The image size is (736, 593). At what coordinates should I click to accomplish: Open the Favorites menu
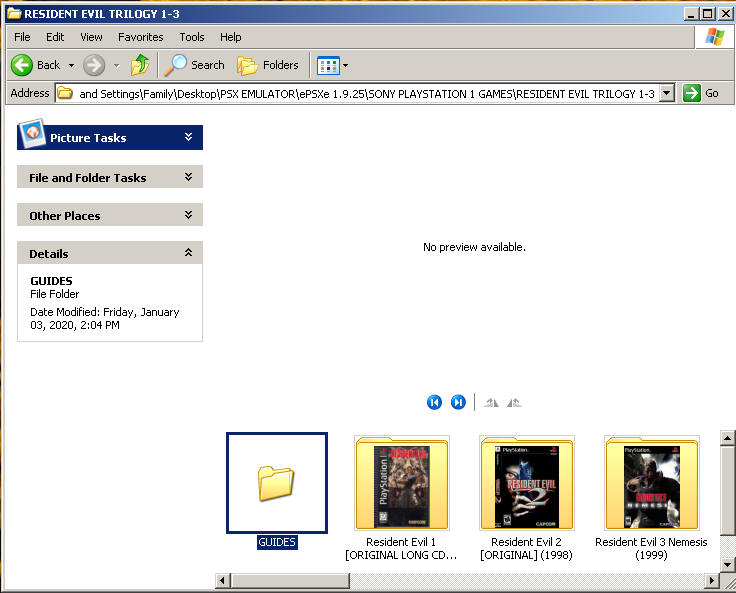[x=140, y=37]
